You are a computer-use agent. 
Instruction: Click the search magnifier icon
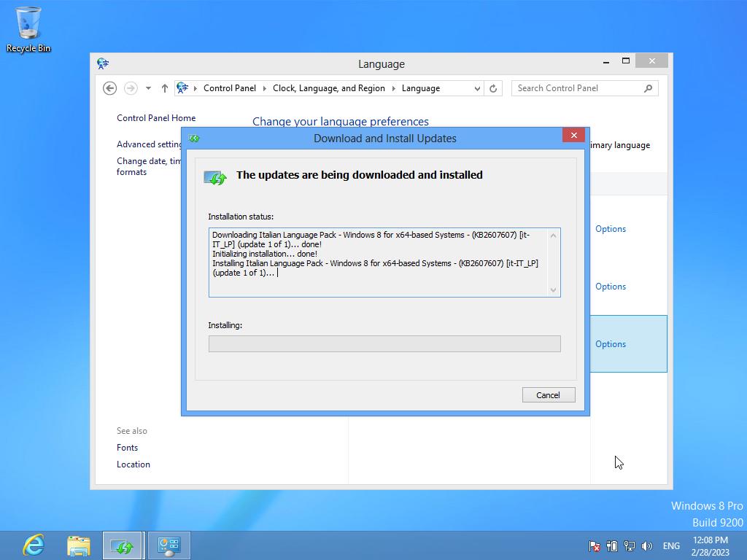click(x=648, y=88)
